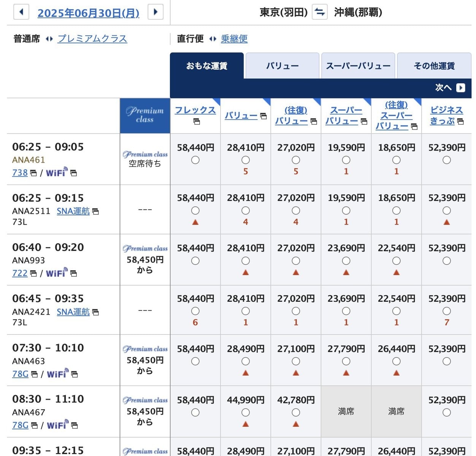The height and width of the screenshot is (456, 476).
Task: Click 満席 スーパーバリュー cell for ANA467
Action: [346, 411]
